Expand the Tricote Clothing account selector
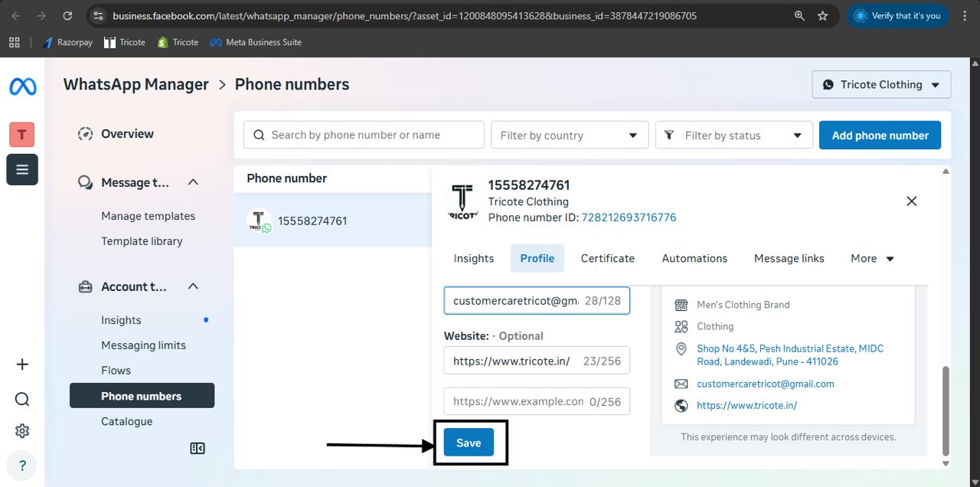Viewport: 980px width, 487px height. click(x=881, y=85)
